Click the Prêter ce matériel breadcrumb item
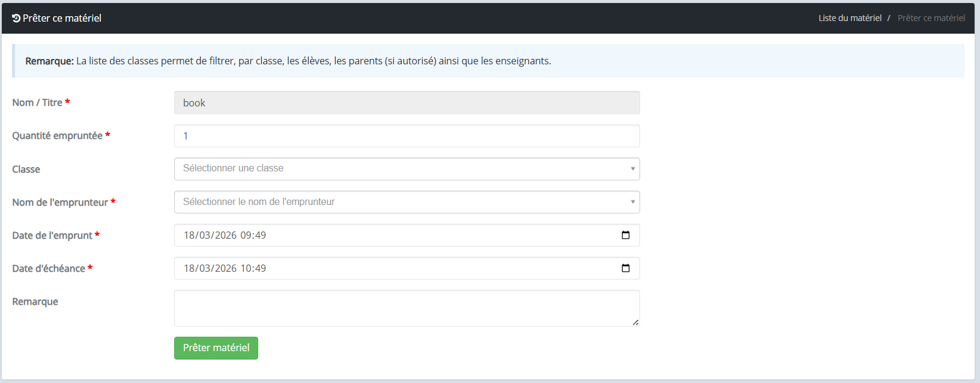 click(931, 18)
